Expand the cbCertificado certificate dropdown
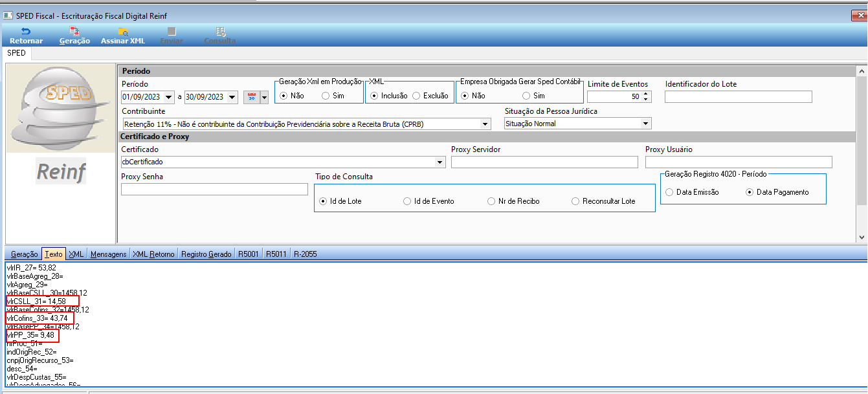The height and width of the screenshot is (394, 868). pyautogui.click(x=440, y=162)
